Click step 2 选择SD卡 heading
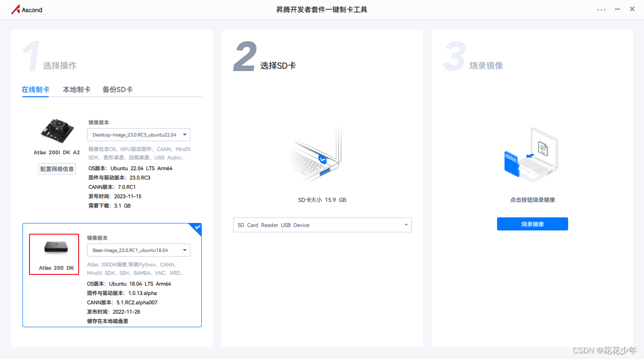The width and height of the screenshot is (644, 359). coord(278,65)
